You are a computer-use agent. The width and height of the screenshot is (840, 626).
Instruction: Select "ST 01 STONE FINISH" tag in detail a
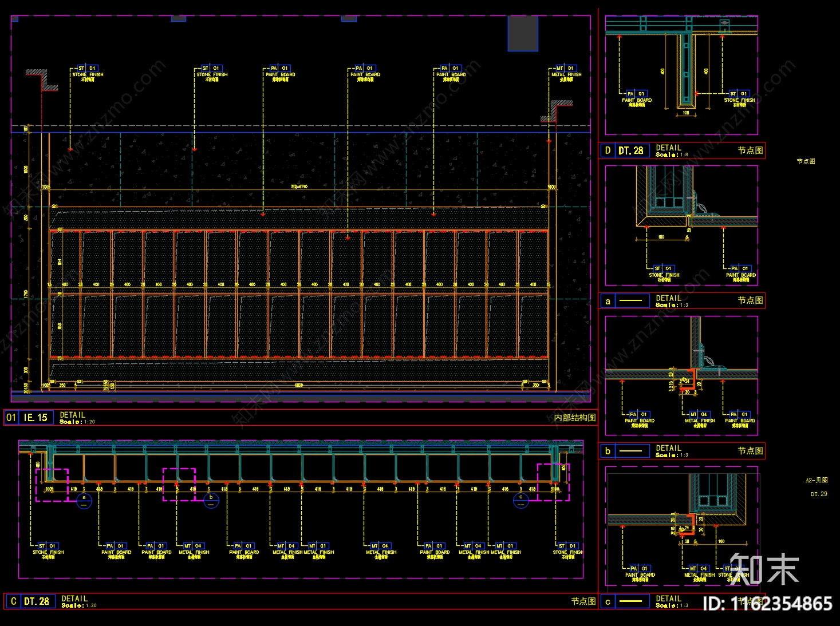pyautogui.click(x=664, y=274)
